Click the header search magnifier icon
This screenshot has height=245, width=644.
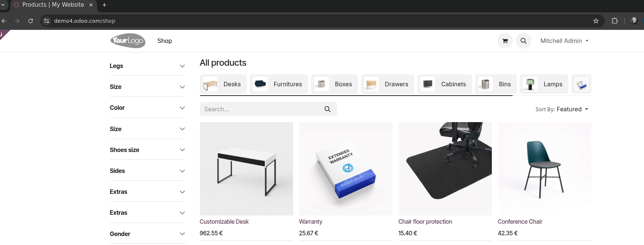(x=524, y=41)
